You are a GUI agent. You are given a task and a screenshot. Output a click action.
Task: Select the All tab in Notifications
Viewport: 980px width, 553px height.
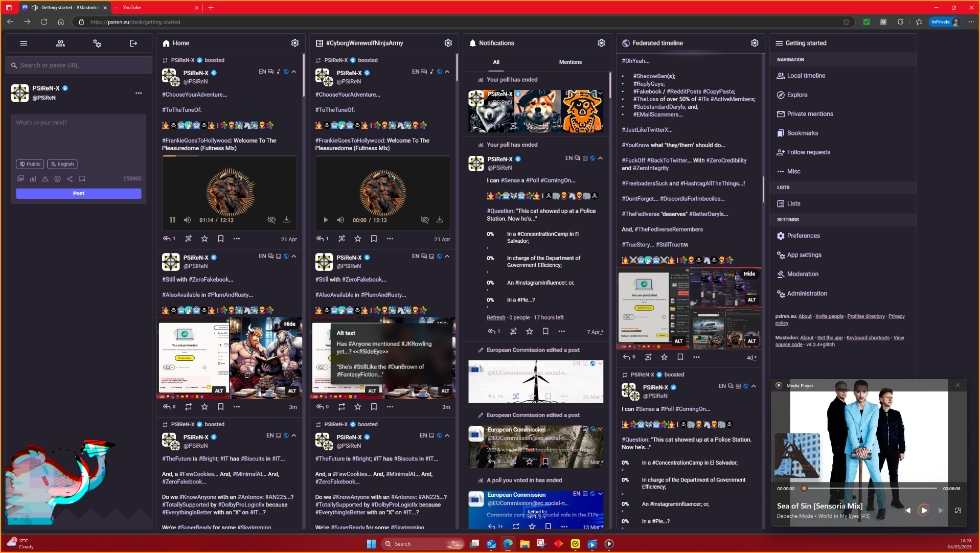496,62
